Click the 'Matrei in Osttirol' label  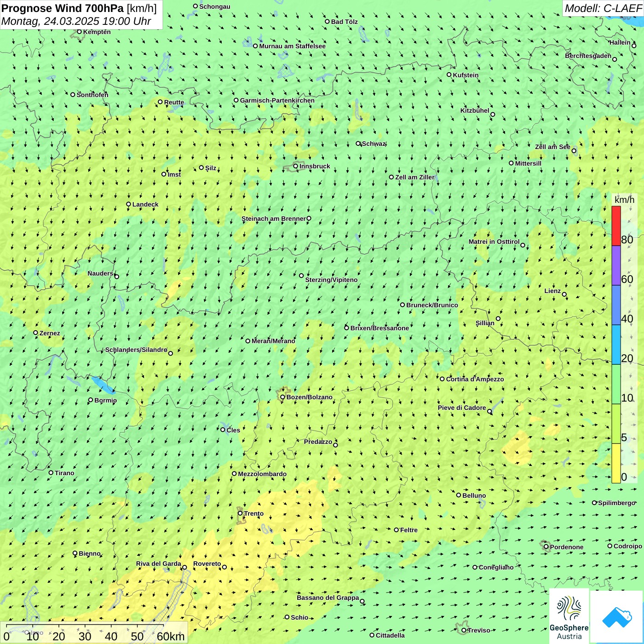(494, 241)
